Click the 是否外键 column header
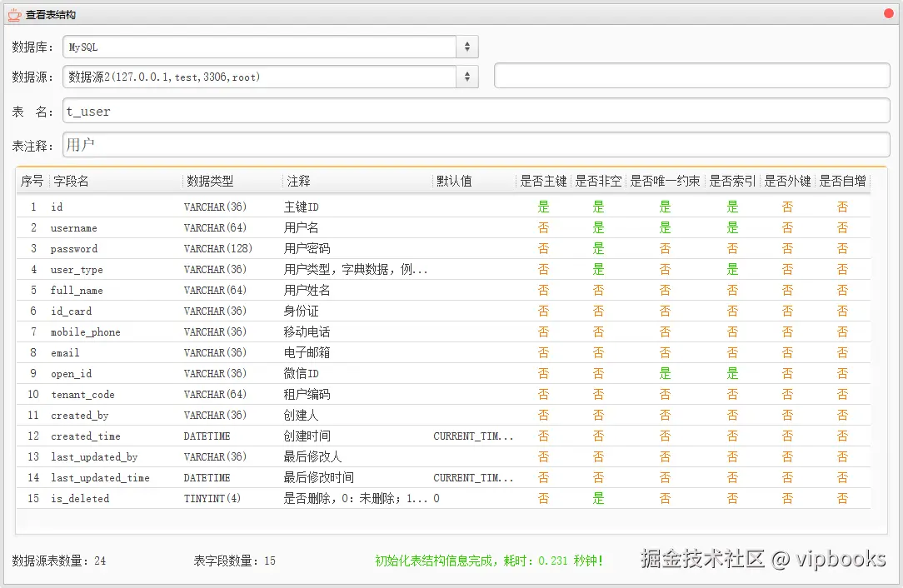This screenshot has width=903, height=588. click(787, 181)
